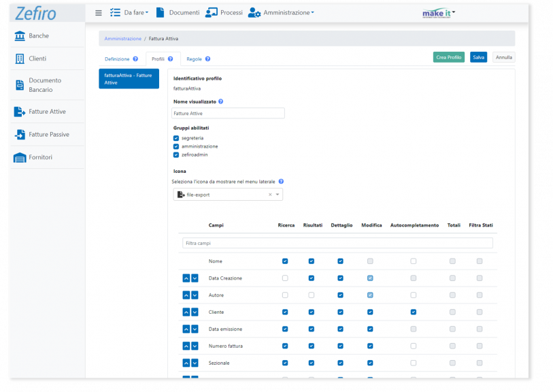Click the Salva button

click(478, 57)
